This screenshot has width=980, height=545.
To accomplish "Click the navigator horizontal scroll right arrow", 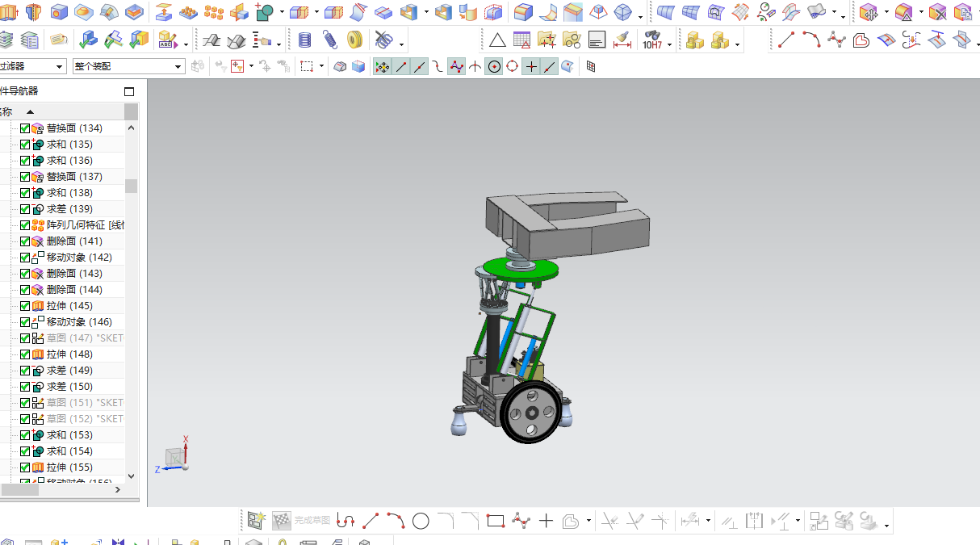I will click(118, 489).
